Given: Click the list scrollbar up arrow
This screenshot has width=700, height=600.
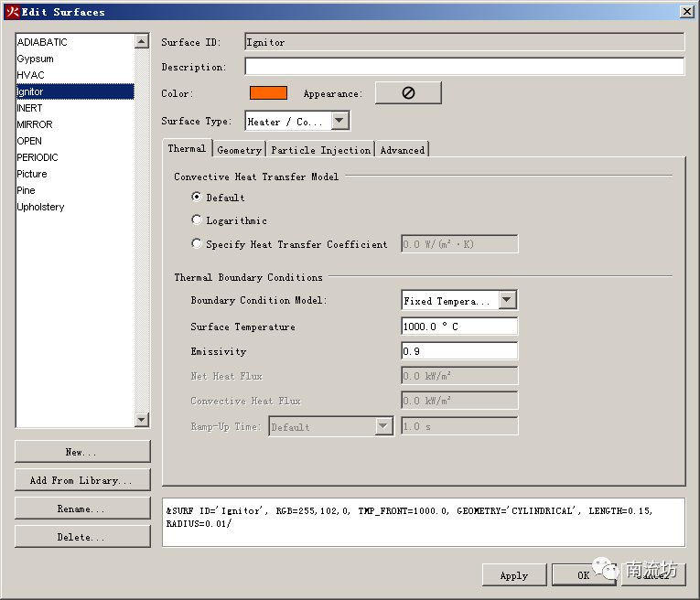Looking at the screenshot, I should (x=141, y=41).
